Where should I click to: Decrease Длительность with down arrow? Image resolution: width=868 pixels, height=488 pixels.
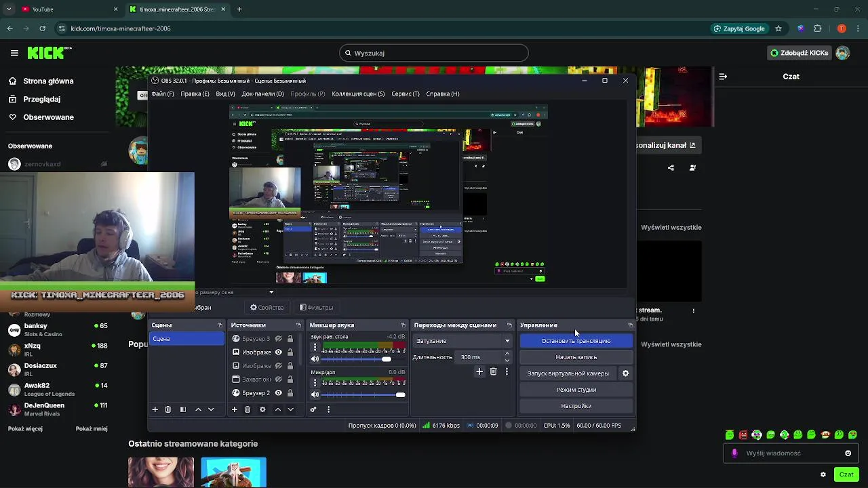(x=507, y=361)
